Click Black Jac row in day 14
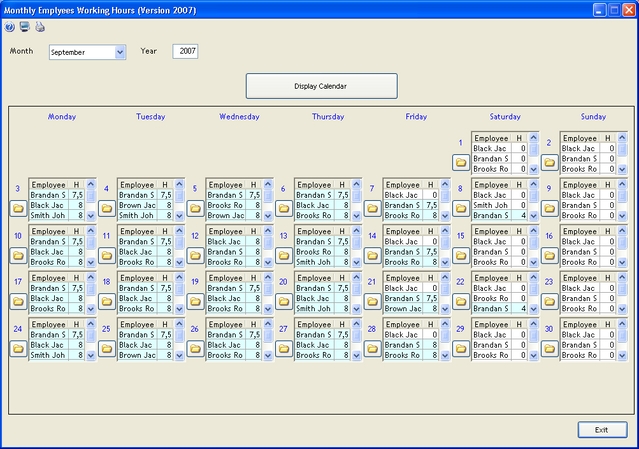 [x=411, y=242]
